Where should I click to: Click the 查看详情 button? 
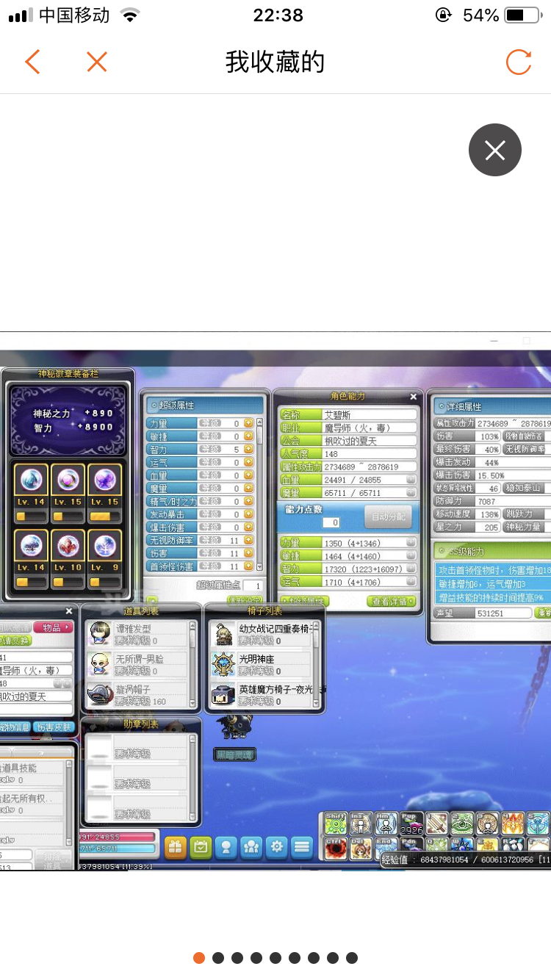391,601
